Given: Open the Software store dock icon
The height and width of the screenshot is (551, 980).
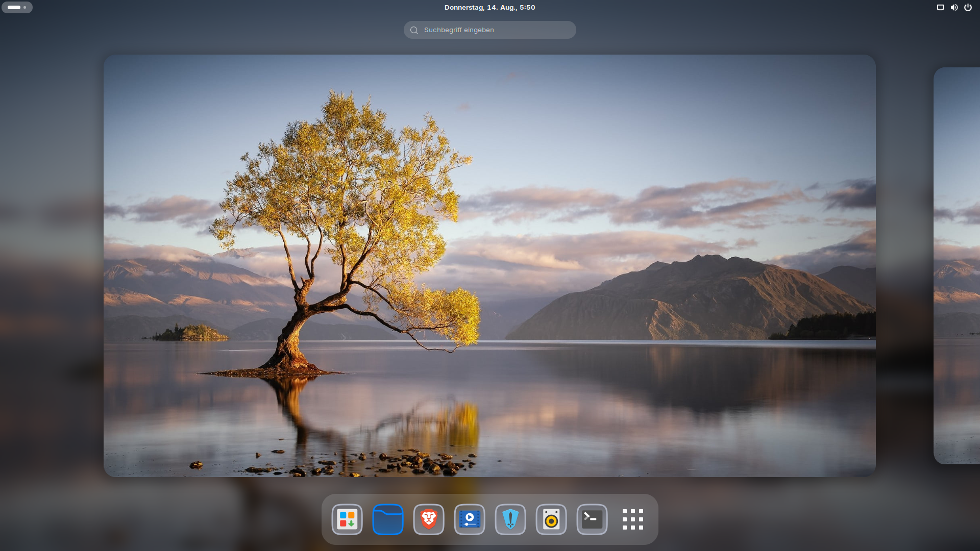Looking at the screenshot, I should pyautogui.click(x=347, y=519).
